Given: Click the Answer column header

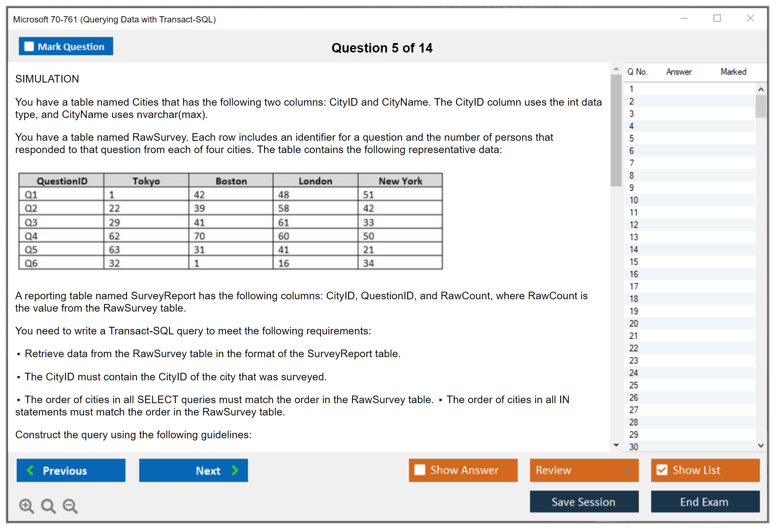Looking at the screenshot, I should click(x=678, y=72).
